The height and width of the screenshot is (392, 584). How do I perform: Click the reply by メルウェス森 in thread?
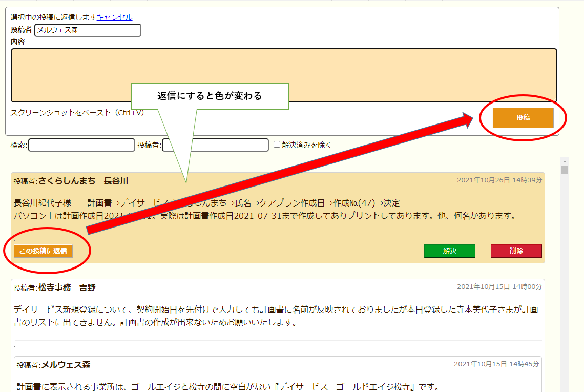(66, 365)
